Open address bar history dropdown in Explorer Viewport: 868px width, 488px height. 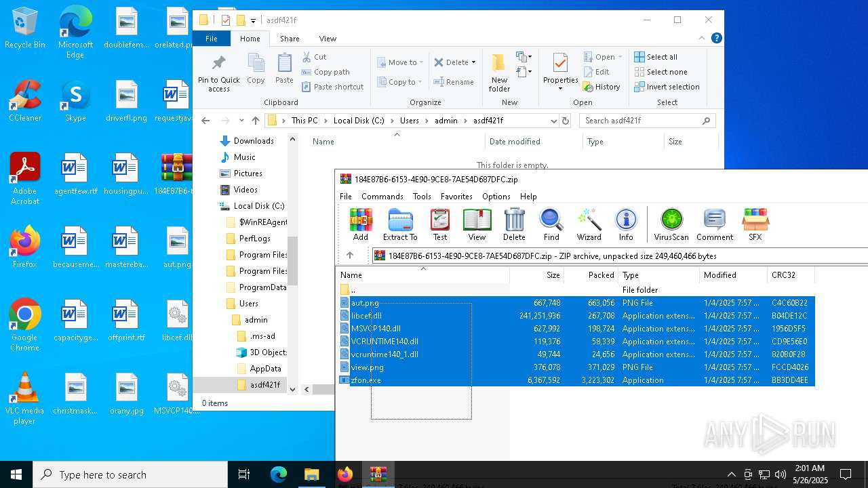coord(554,121)
